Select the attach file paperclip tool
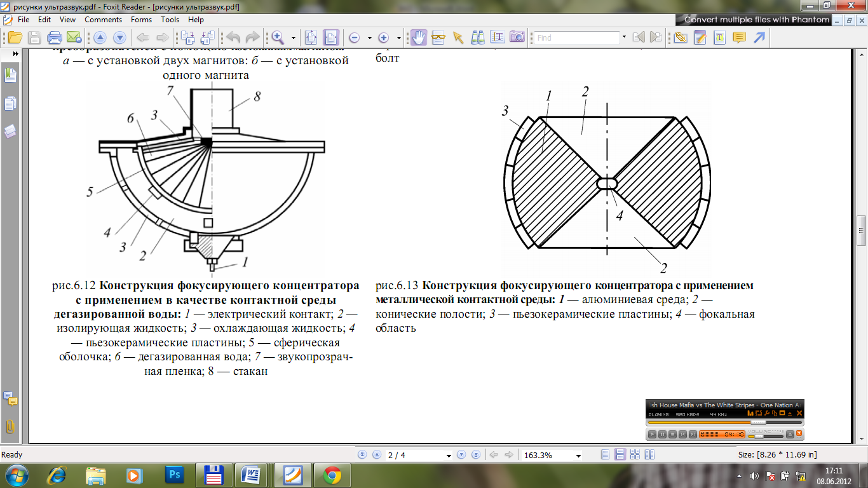Viewport: 868px width, 488px height. tap(680, 37)
